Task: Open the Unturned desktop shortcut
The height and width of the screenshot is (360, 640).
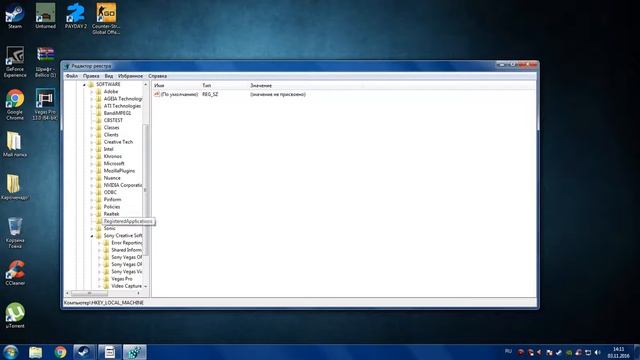Action: pos(45,16)
